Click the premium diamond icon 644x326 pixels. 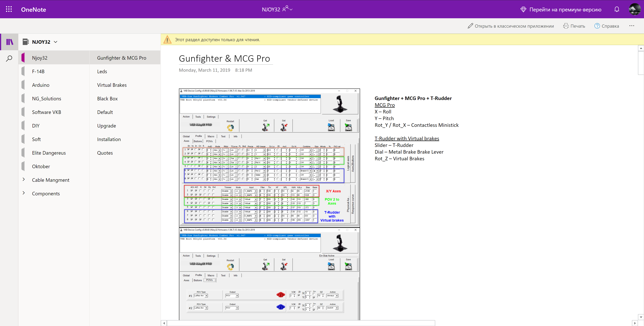click(523, 10)
